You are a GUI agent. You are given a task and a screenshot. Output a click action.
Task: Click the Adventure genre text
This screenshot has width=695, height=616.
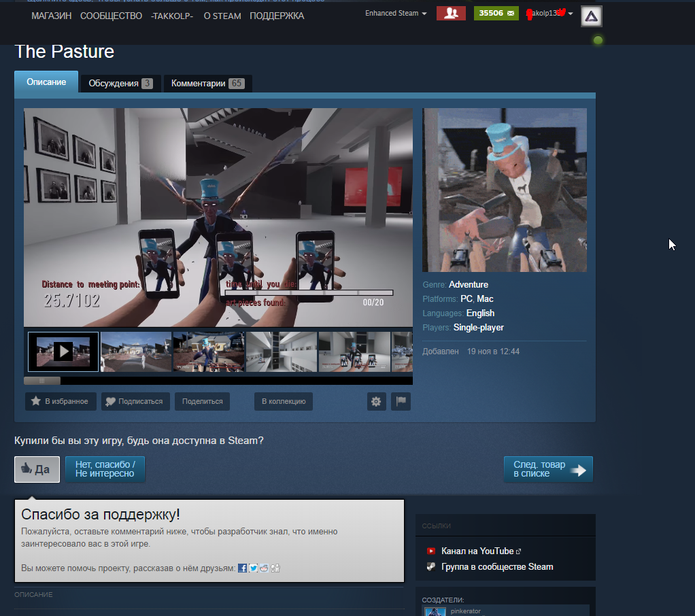point(469,284)
